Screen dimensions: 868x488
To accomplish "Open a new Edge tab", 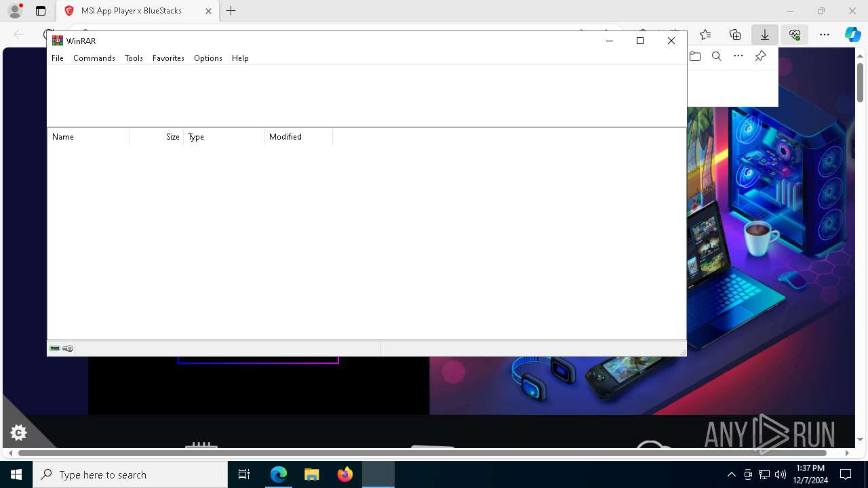I will coord(231,11).
